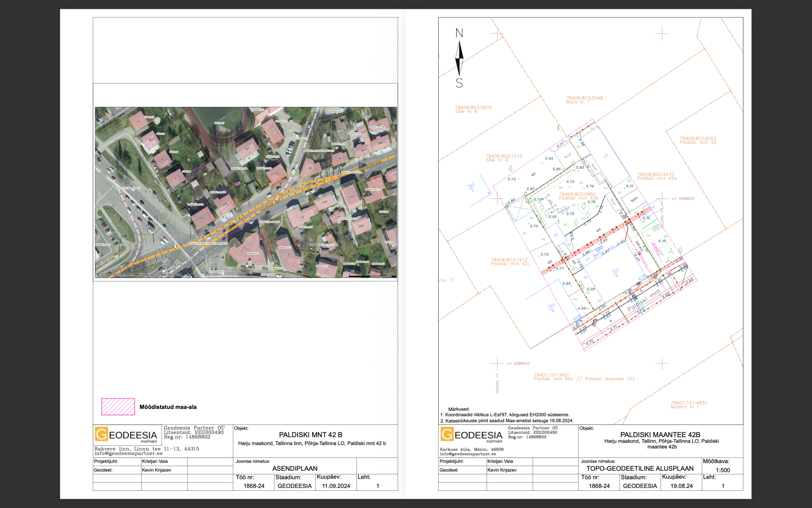Click the ASENDIPLAAN drawing title
This screenshot has width=812, height=508.
click(x=295, y=468)
